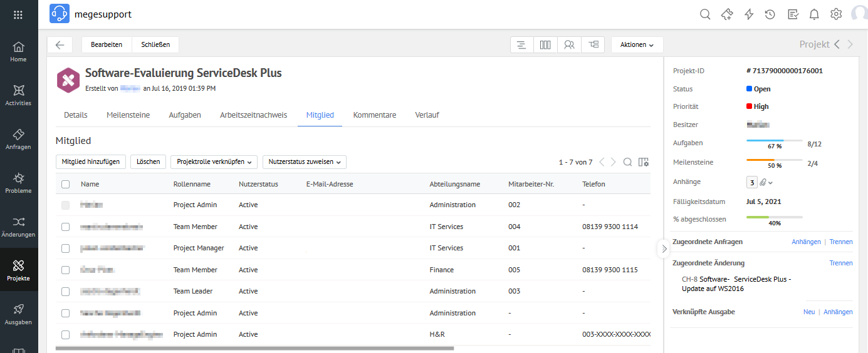Sort by Abteilungsname column header
868x353 pixels.
455,184
